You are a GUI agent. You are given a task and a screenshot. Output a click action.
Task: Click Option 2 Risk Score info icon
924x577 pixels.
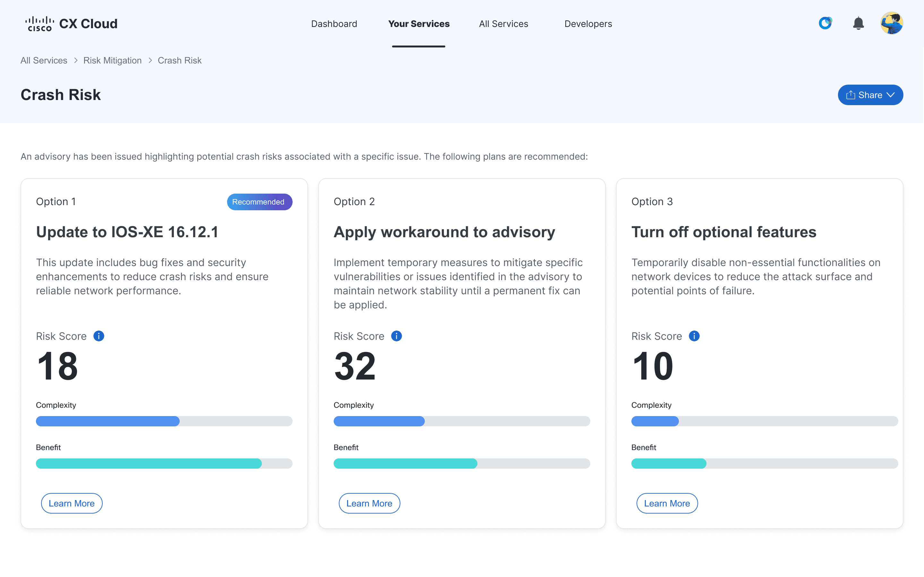click(396, 336)
